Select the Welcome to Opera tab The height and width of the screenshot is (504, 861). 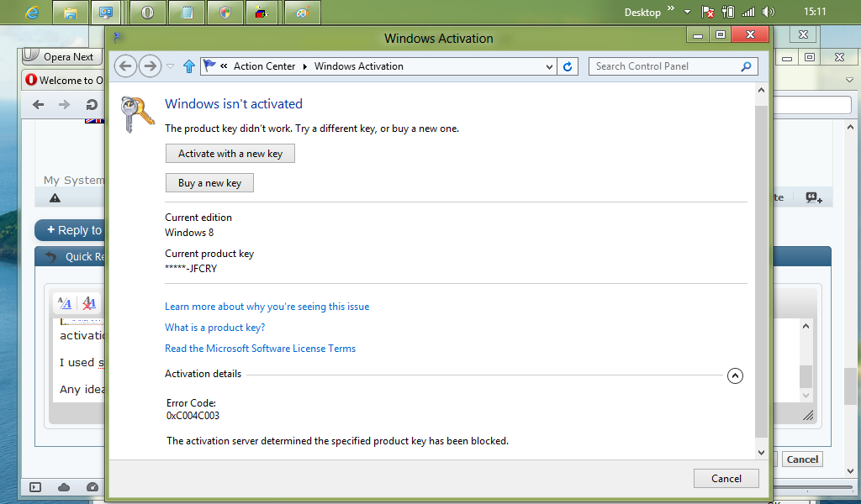click(x=64, y=80)
